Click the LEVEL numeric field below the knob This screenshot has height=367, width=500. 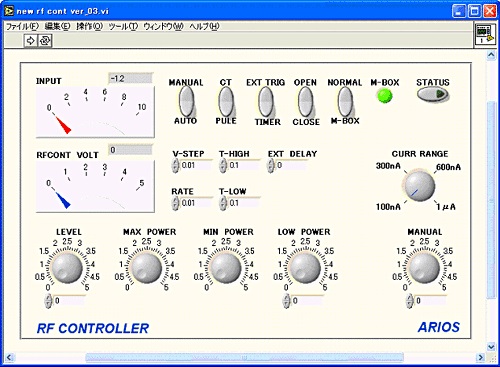pyautogui.click(x=69, y=301)
